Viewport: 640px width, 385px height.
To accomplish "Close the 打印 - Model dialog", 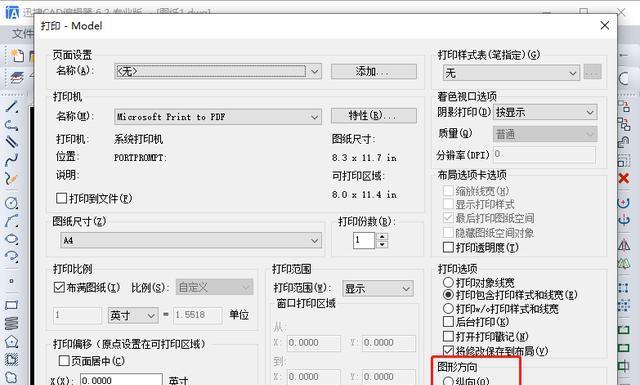I will 604,25.
